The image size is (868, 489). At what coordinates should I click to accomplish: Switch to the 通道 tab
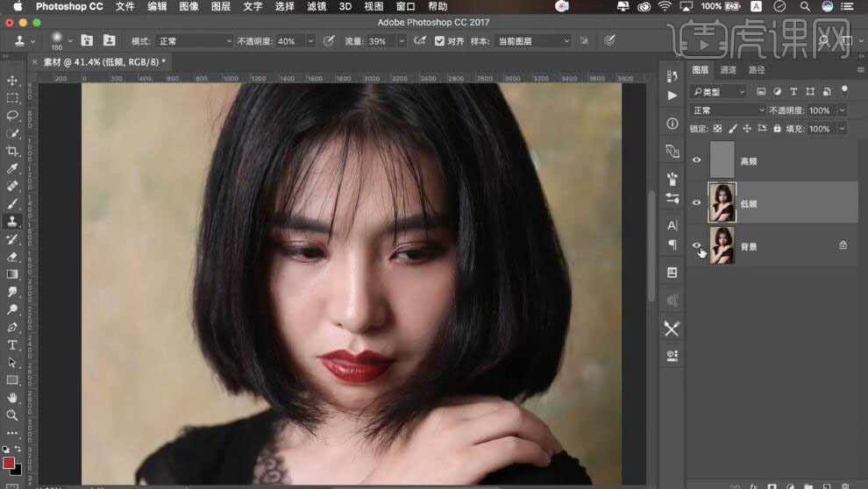coord(729,70)
